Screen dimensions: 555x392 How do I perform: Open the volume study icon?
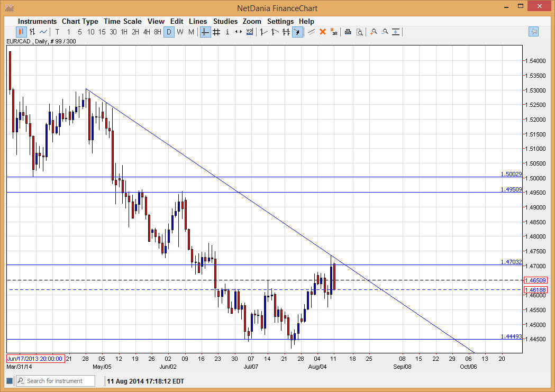[x=249, y=32]
